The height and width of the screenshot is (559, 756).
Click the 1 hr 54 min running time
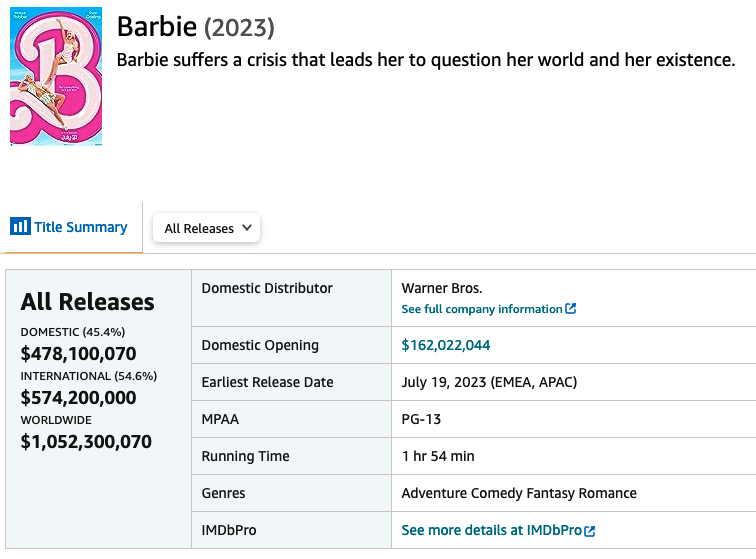point(438,456)
